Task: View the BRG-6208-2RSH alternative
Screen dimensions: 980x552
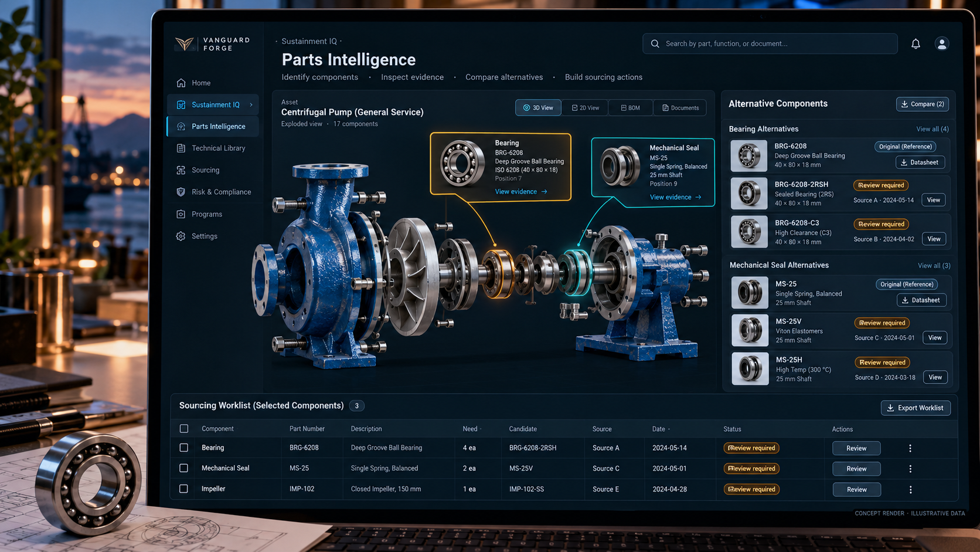Action: tap(934, 200)
